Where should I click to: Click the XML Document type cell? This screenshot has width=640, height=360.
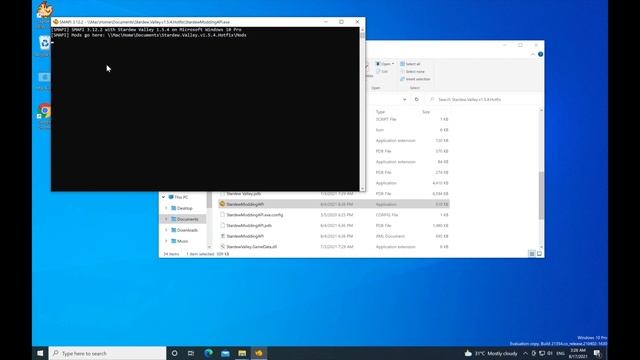click(x=390, y=236)
